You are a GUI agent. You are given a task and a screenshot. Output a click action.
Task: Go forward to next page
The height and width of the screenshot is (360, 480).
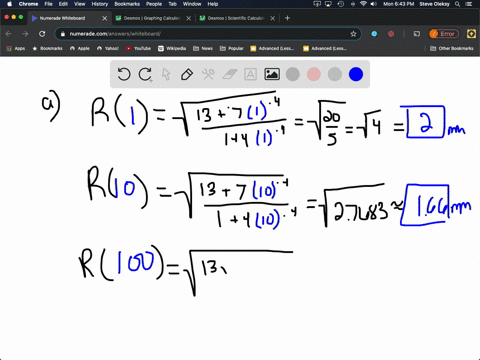pyautogui.click(x=25, y=34)
